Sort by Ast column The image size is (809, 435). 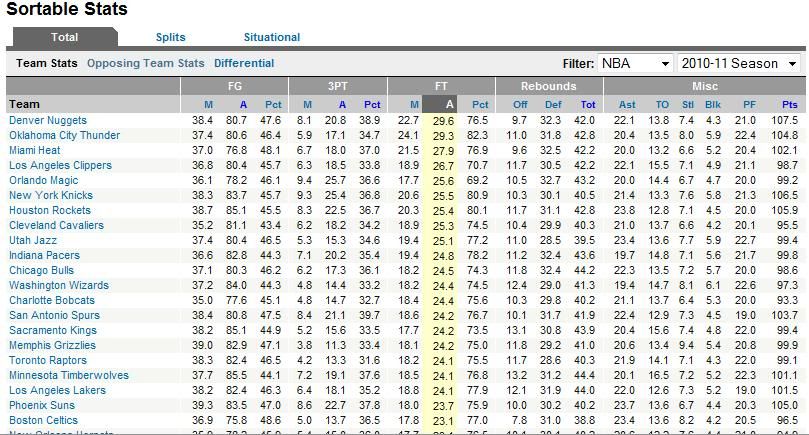(627, 104)
